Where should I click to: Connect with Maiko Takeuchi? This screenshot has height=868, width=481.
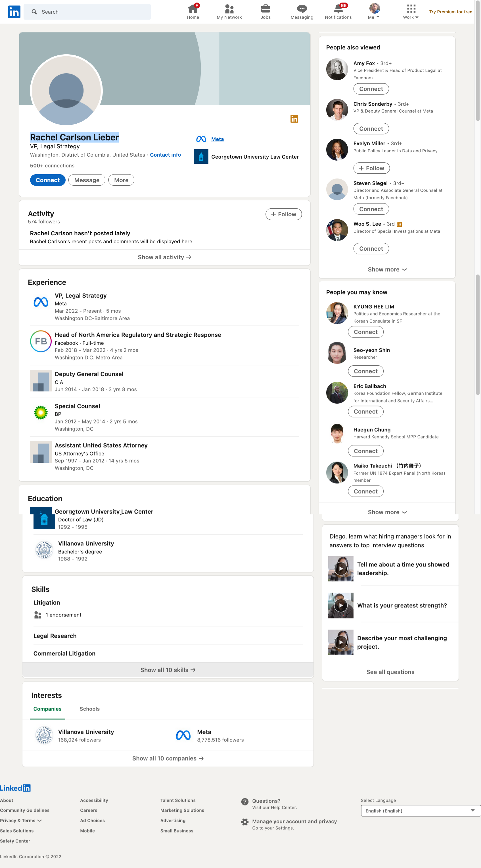pyautogui.click(x=365, y=492)
